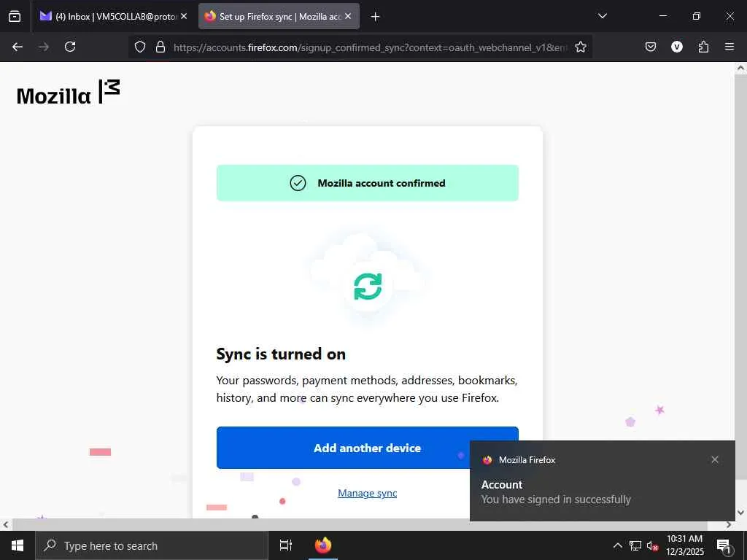Screen dimensions: 747x560
Task: Bookmark this page with star icon
Action: (x=580, y=47)
